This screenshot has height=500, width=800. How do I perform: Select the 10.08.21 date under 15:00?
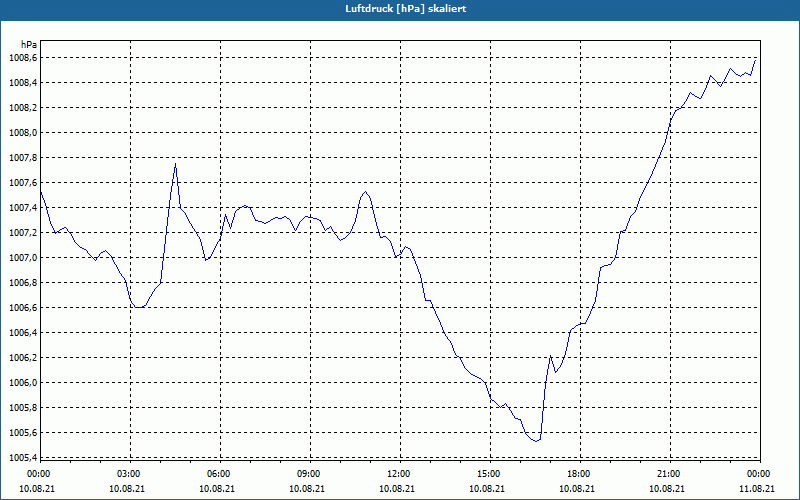pyautogui.click(x=487, y=488)
